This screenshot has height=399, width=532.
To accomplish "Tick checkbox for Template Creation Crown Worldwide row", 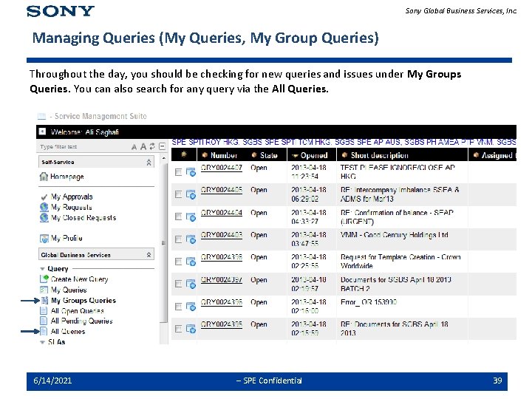I will click(178, 262).
